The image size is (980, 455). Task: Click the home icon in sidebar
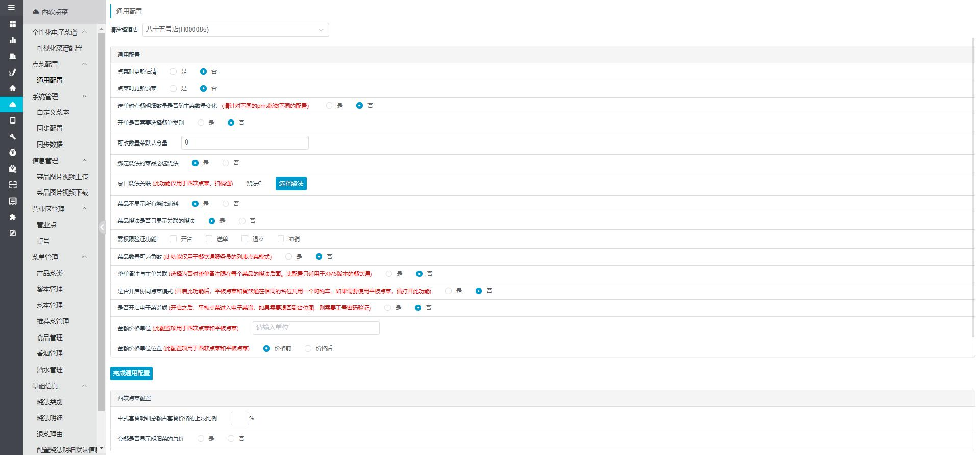click(13, 88)
